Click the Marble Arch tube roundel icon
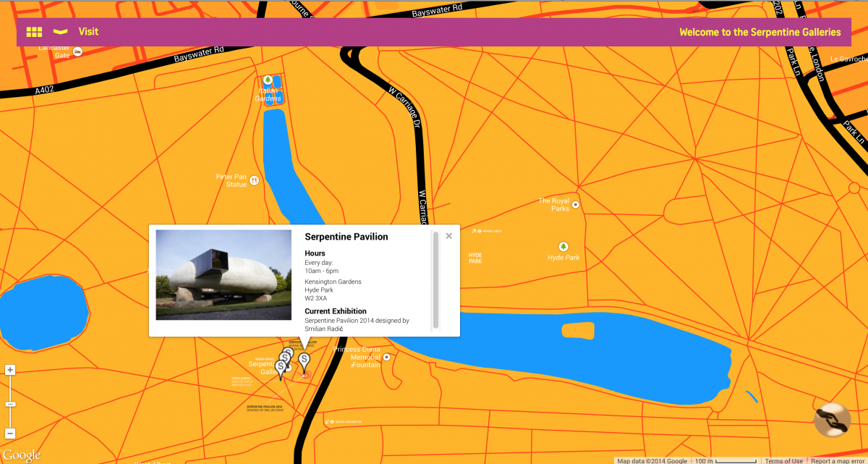This screenshot has height=464, width=868. pos(479,231)
